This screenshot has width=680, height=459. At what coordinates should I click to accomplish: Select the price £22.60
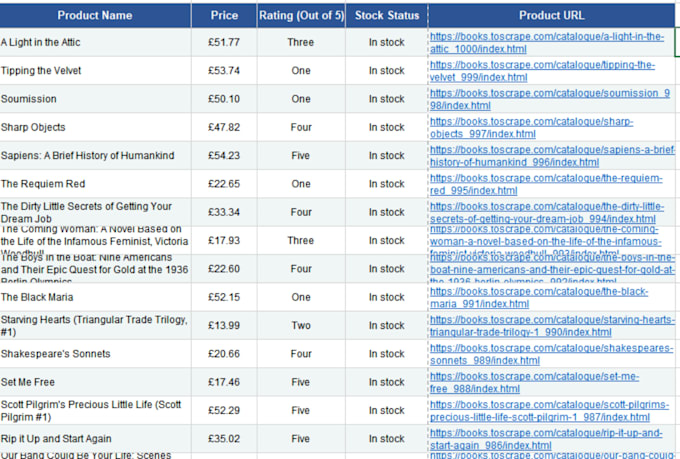pyautogui.click(x=224, y=269)
